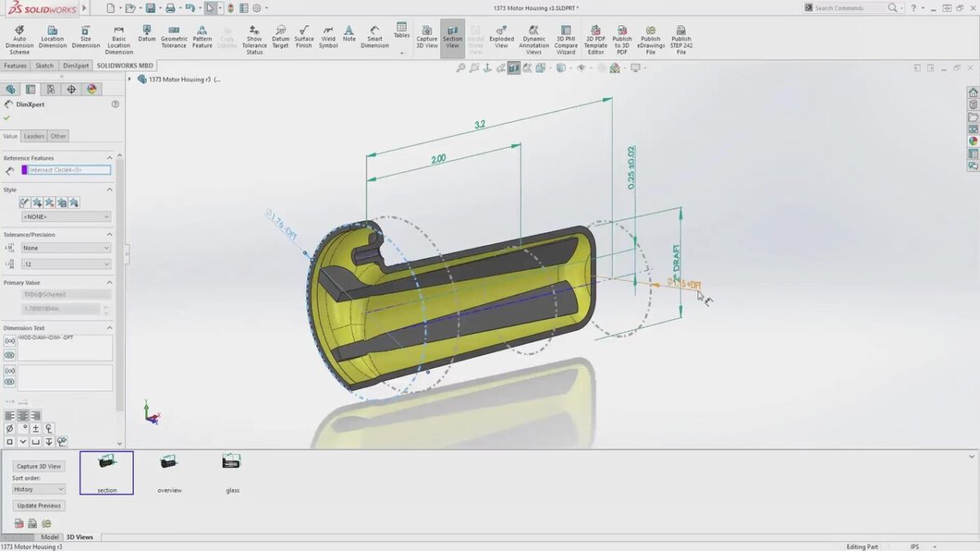The image size is (980, 551).
Task: Click Capture 3D View in the ribbon
Action: 427,37
